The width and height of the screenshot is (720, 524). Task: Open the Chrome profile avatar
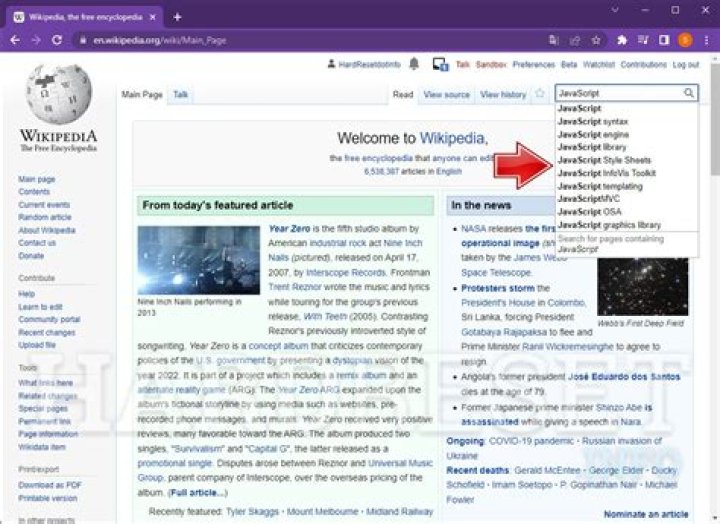click(685, 40)
